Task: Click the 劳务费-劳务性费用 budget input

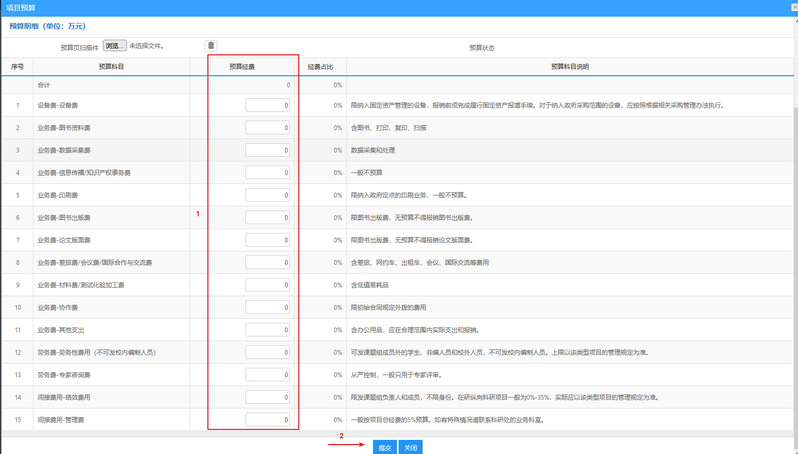Action: pyautogui.click(x=267, y=352)
